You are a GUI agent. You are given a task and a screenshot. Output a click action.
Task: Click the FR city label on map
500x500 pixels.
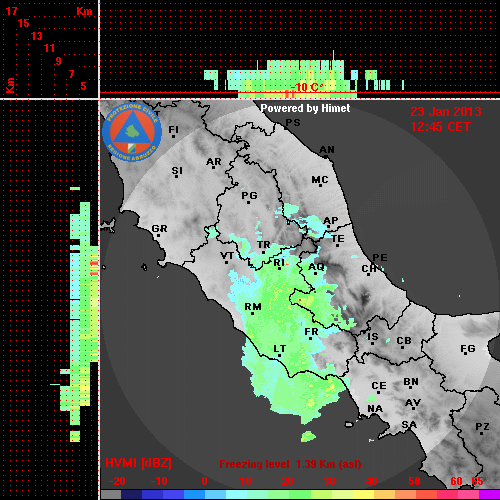pos(311,332)
